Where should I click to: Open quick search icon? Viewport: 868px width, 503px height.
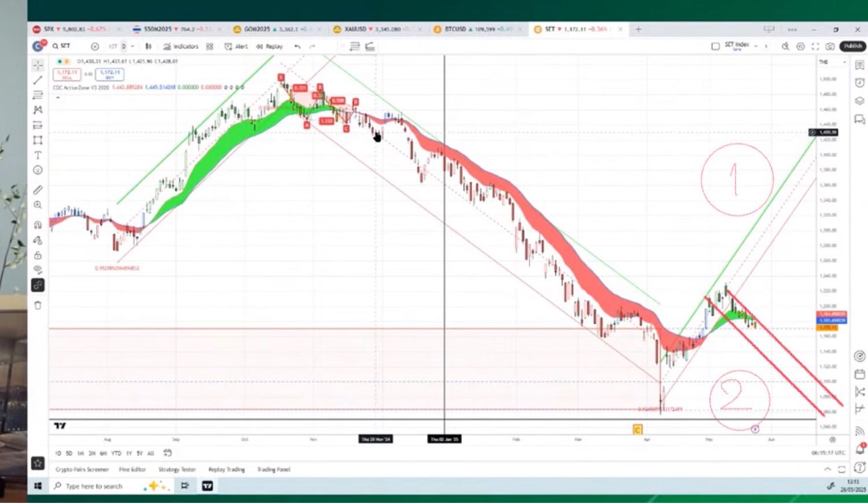[x=785, y=46]
